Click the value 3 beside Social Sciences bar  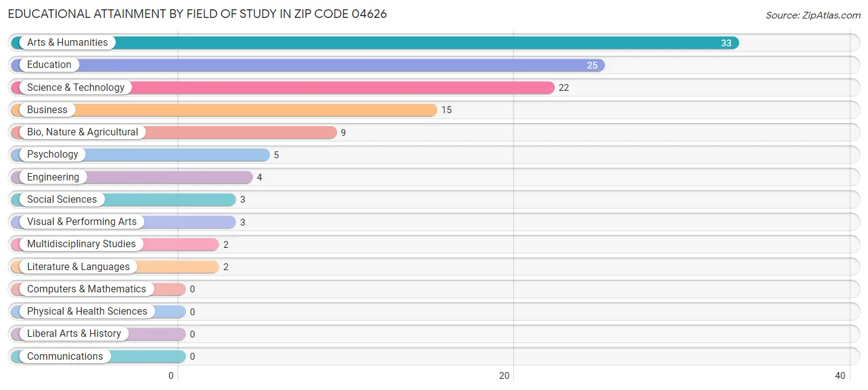tap(243, 200)
